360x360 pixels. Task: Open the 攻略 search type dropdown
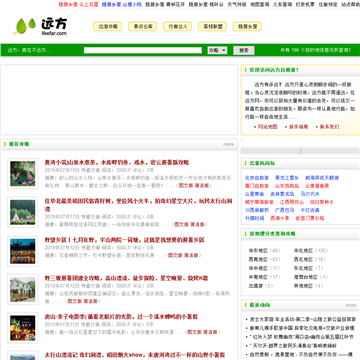click(x=217, y=50)
